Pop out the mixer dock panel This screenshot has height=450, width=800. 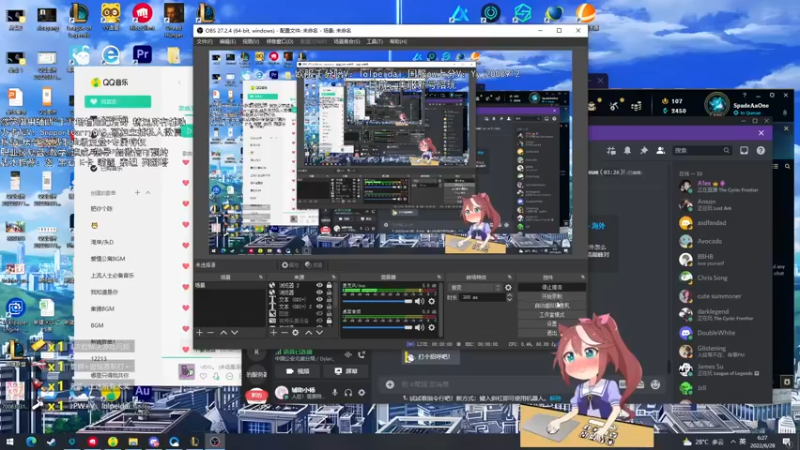click(438, 277)
